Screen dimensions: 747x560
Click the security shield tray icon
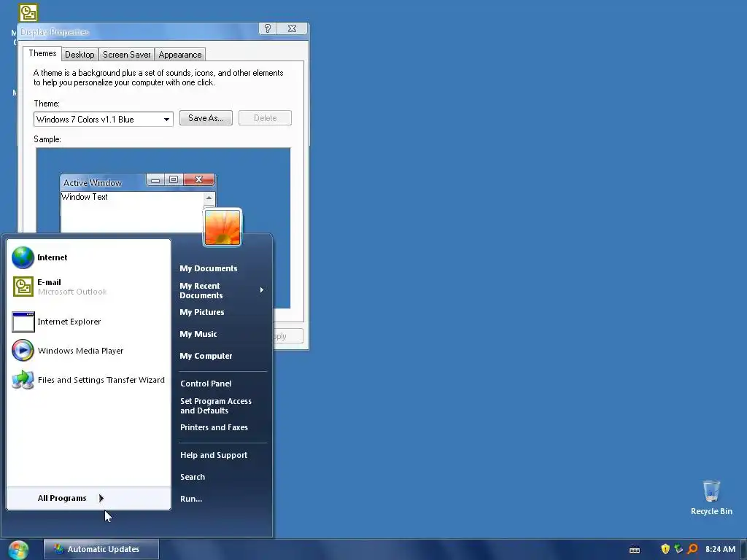(665, 549)
